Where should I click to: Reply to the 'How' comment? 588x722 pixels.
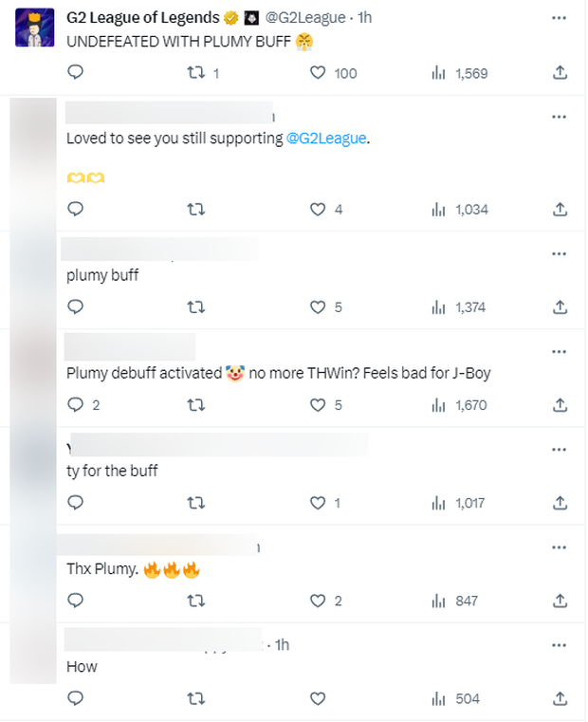coord(76,699)
